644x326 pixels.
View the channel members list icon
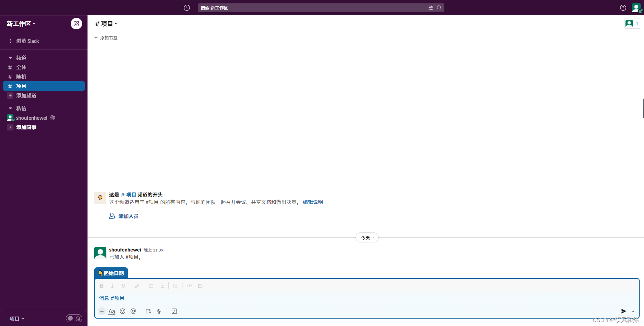[632, 24]
